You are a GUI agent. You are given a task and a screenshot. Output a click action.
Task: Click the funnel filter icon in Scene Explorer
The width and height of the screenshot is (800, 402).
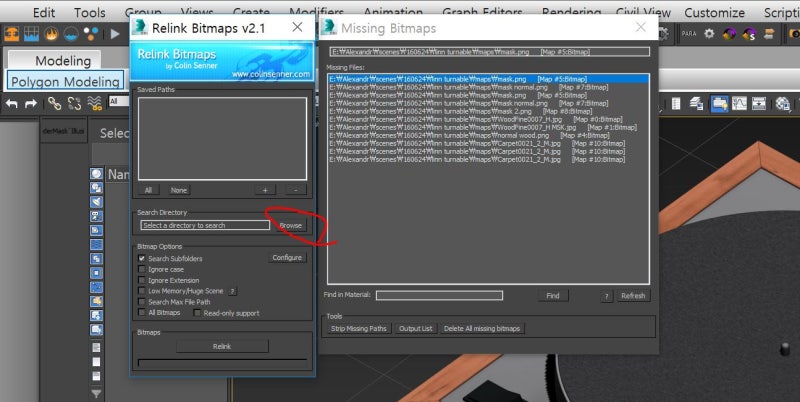[96, 393]
